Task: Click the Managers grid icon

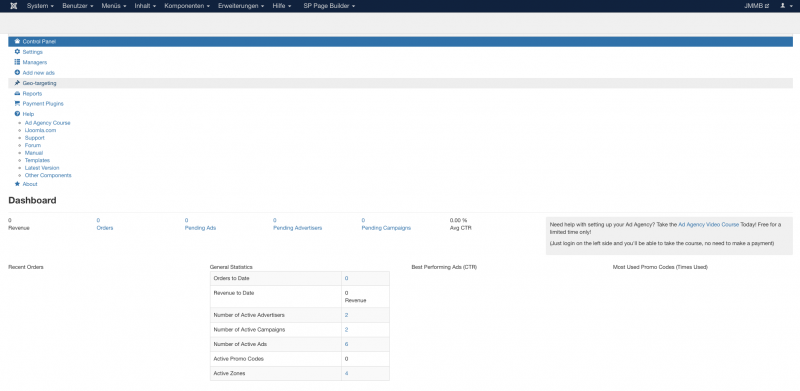Action: point(17,62)
